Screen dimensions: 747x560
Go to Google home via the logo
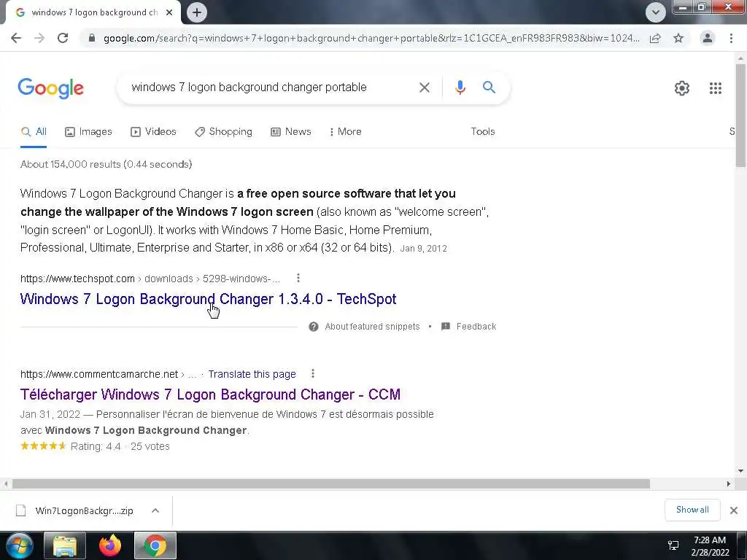tap(50, 88)
